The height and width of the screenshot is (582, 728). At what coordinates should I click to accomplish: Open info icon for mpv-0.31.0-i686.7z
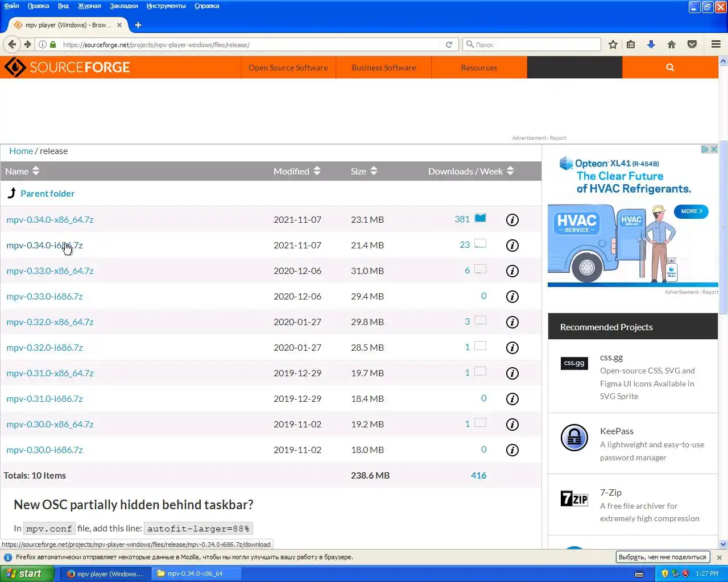512,399
